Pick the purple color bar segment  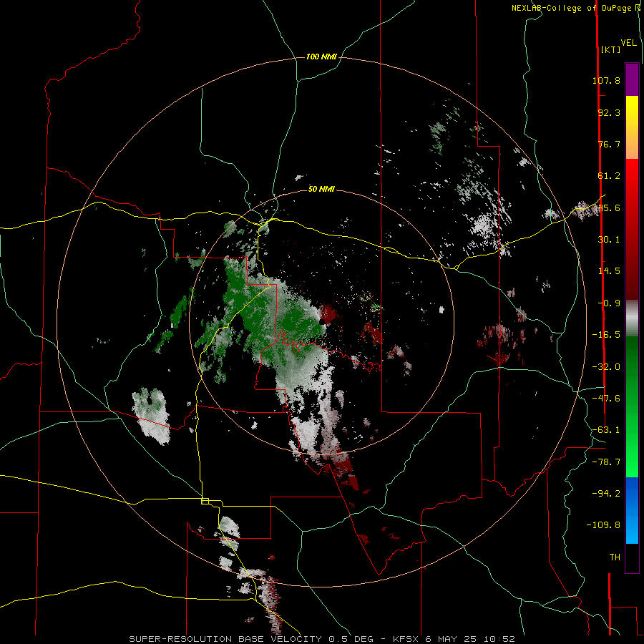pos(632,80)
